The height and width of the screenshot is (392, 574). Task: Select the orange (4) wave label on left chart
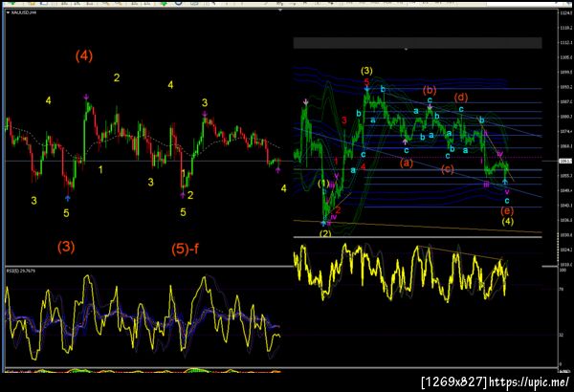coord(84,56)
